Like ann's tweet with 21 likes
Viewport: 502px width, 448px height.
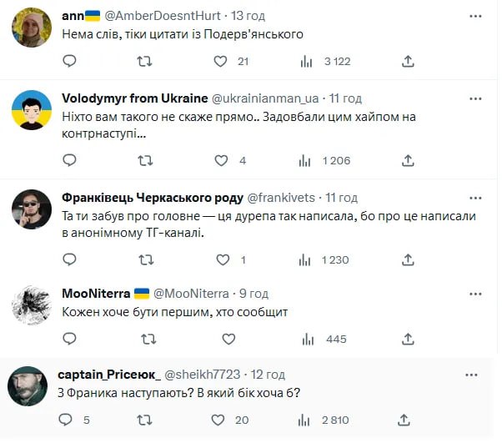(x=221, y=61)
